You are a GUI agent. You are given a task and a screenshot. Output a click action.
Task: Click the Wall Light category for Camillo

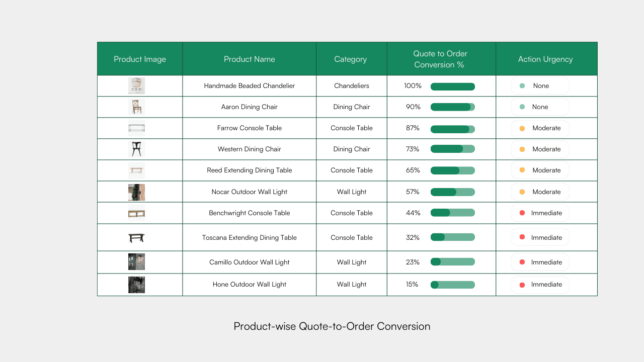coord(352,262)
